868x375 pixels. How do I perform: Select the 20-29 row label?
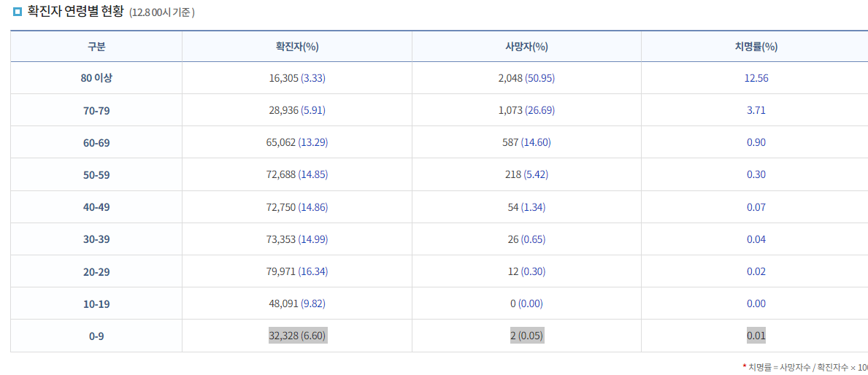pos(96,271)
